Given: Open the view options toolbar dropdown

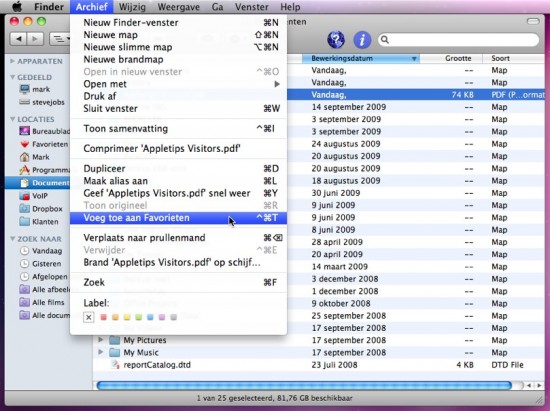Looking at the screenshot, I should tap(60, 39).
